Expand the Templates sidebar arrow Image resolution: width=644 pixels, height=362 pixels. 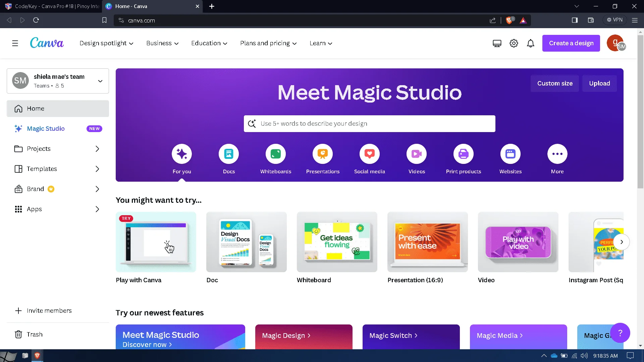point(97,169)
